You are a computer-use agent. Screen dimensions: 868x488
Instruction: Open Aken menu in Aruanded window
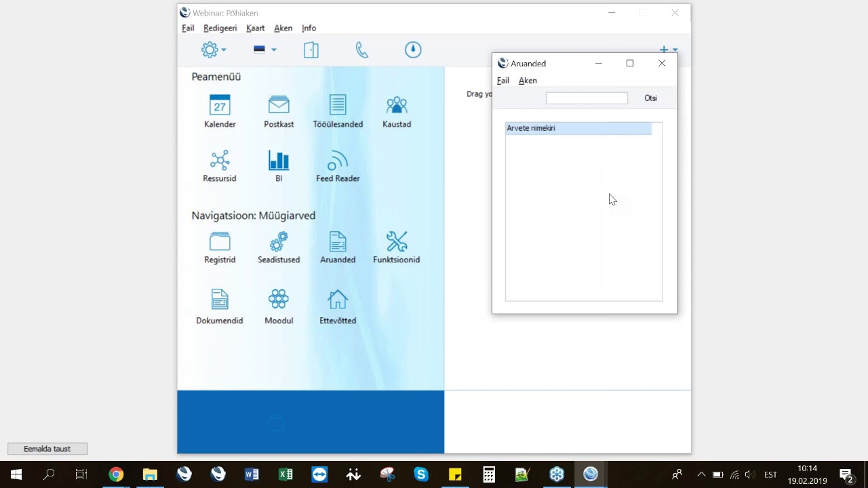(x=528, y=81)
